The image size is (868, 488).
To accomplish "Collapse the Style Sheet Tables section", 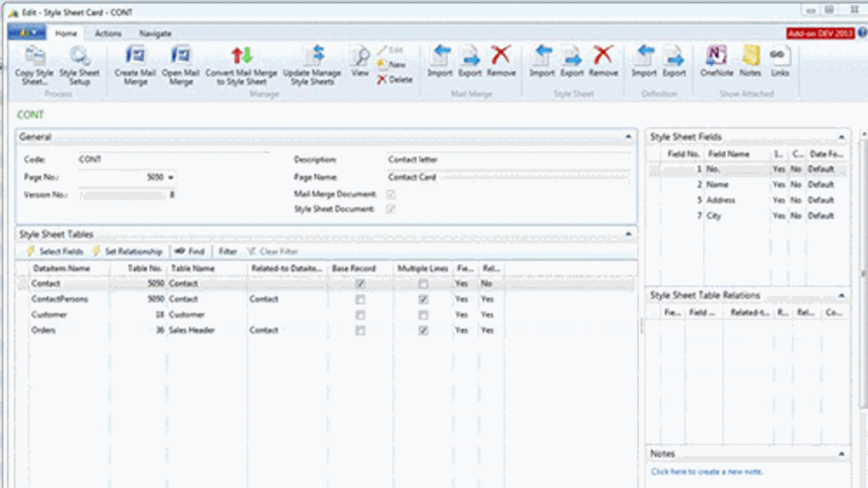I will tap(628, 235).
